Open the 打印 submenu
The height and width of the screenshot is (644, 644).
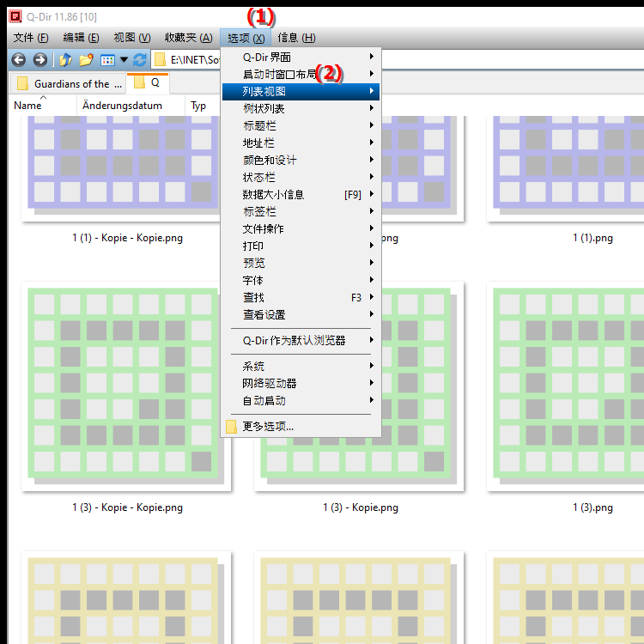[301, 246]
